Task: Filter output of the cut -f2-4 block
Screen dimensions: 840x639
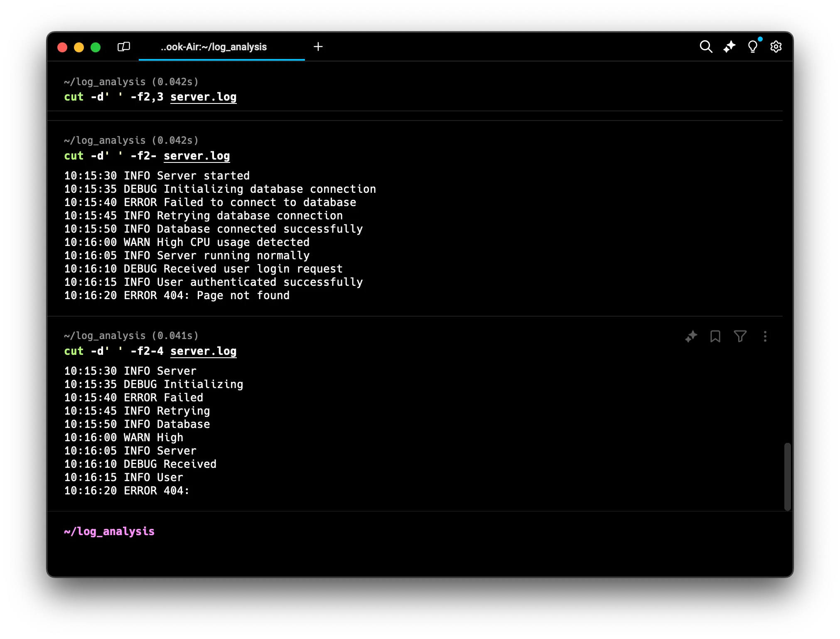Action: coord(740,336)
